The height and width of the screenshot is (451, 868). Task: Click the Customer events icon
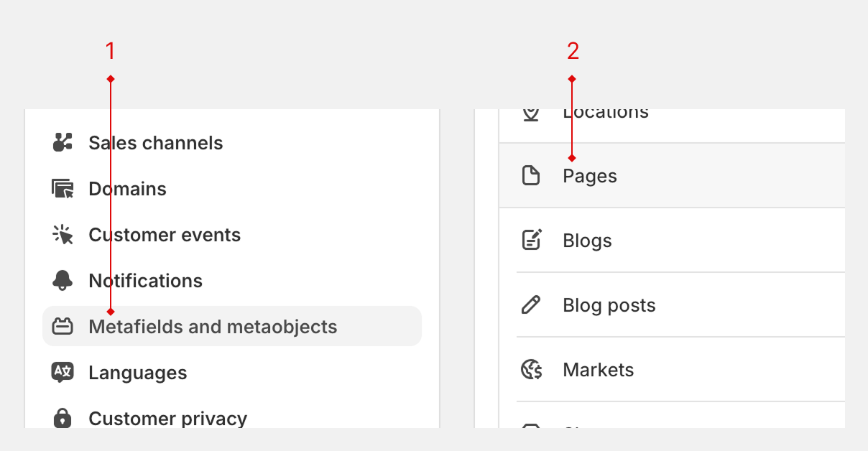tap(63, 235)
